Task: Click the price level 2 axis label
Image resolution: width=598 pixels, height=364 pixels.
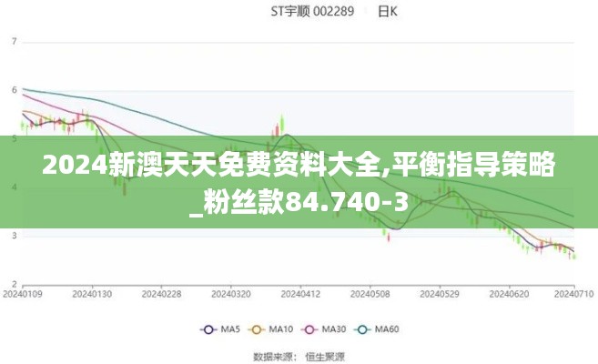Action: pyautogui.click(x=14, y=283)
